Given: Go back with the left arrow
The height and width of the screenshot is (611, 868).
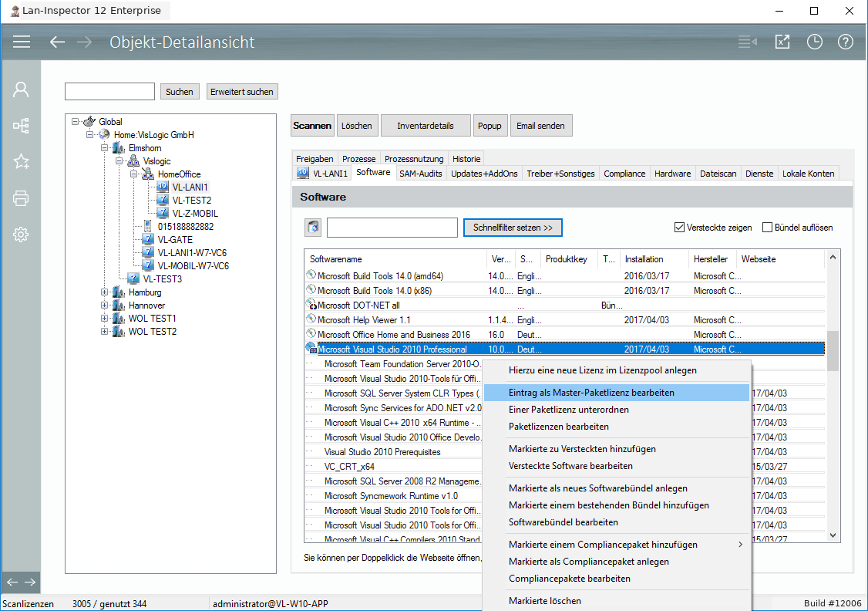Looking at the screenshot, I should 58,42.
